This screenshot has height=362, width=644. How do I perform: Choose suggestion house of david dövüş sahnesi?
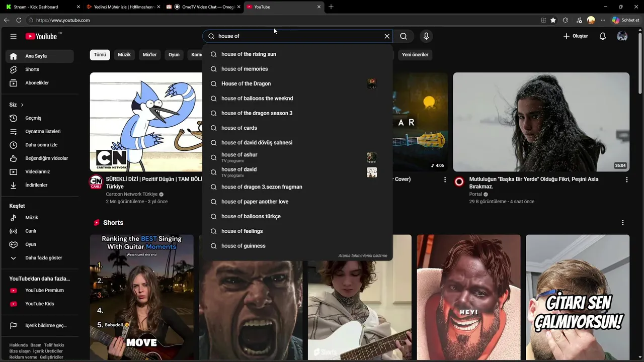[297, 143]
